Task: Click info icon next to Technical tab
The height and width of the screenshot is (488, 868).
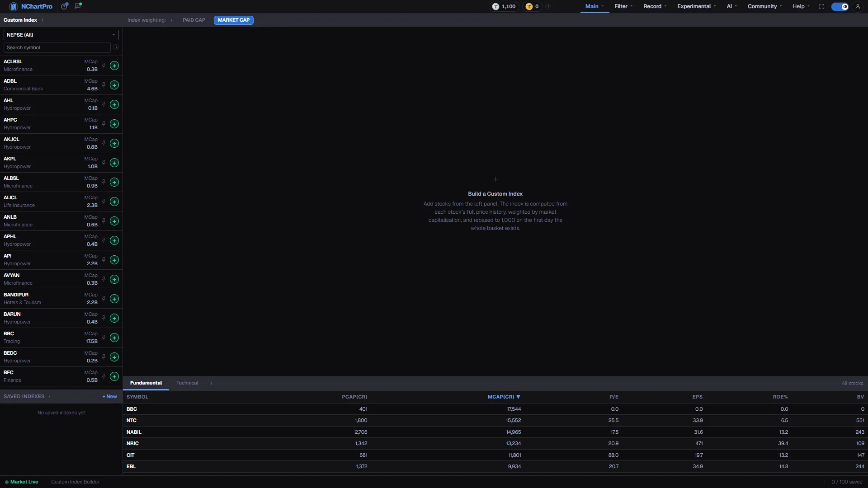Action: tap(211, 383)
